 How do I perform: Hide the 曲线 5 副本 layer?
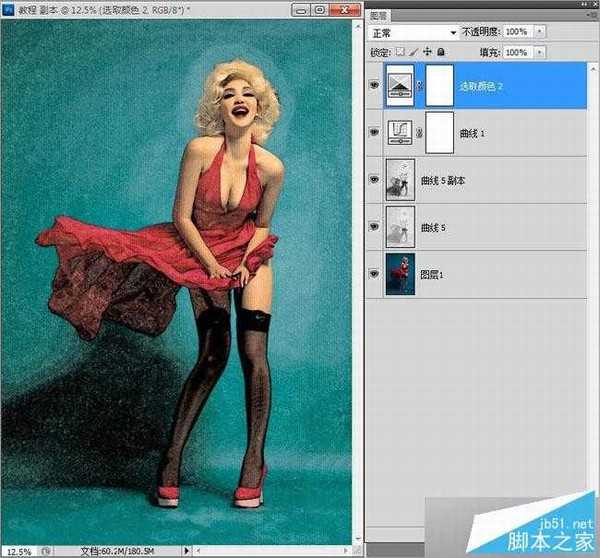[x=374, y=179]
